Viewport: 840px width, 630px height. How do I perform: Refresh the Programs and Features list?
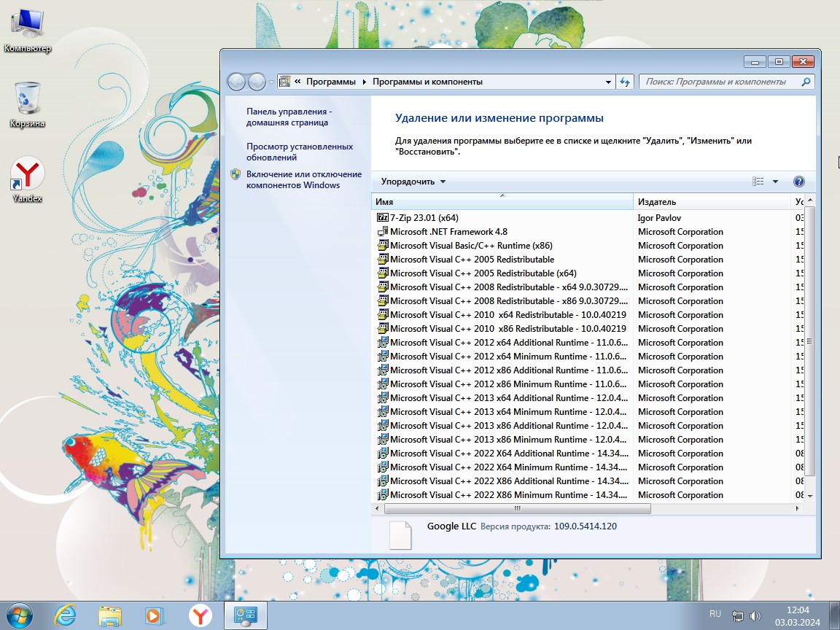click(625, 82)
